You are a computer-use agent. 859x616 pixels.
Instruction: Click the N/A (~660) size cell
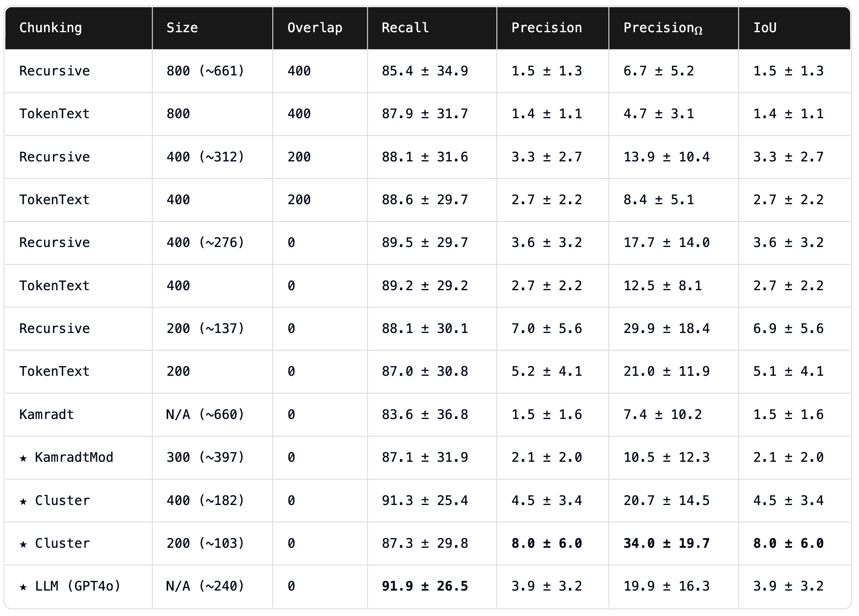coord(205,414)
